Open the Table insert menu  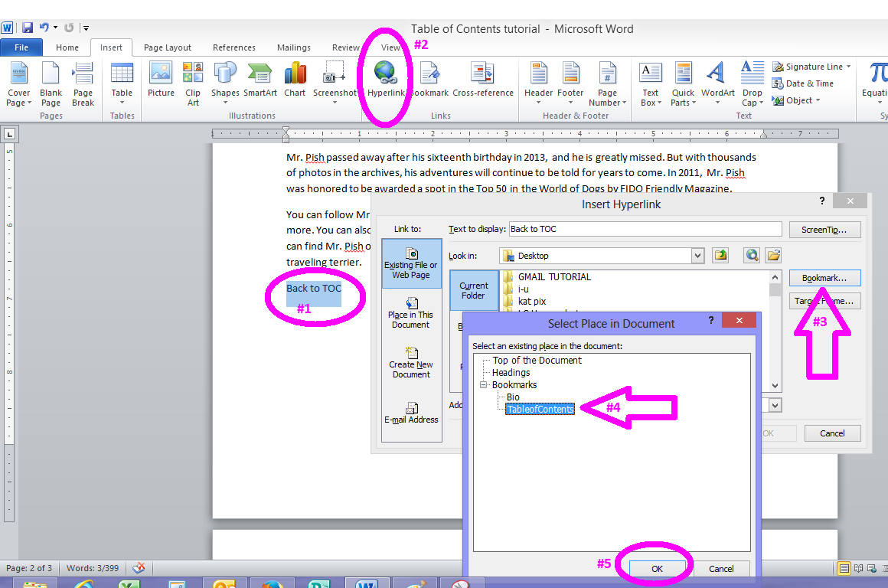[122, 84]
